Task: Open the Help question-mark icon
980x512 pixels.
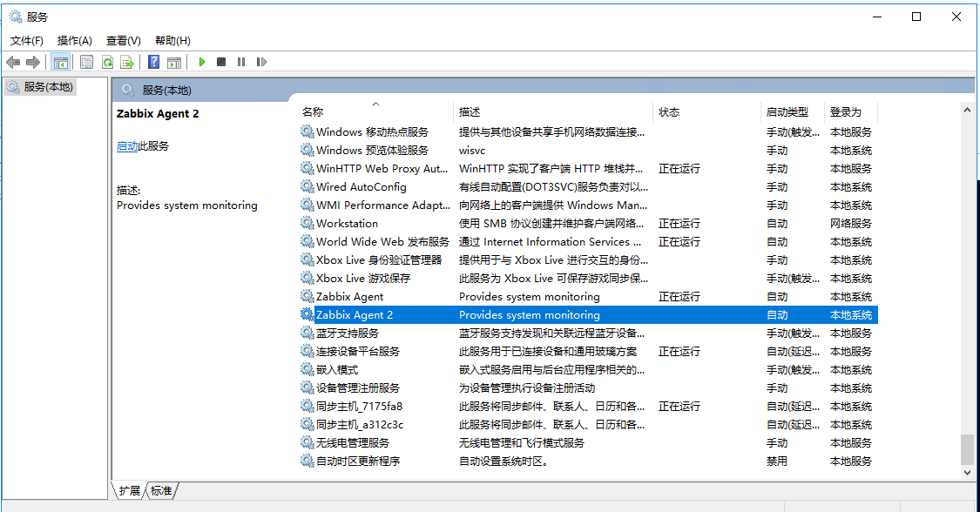Action: pyautogui.click(x=153, y=62)
